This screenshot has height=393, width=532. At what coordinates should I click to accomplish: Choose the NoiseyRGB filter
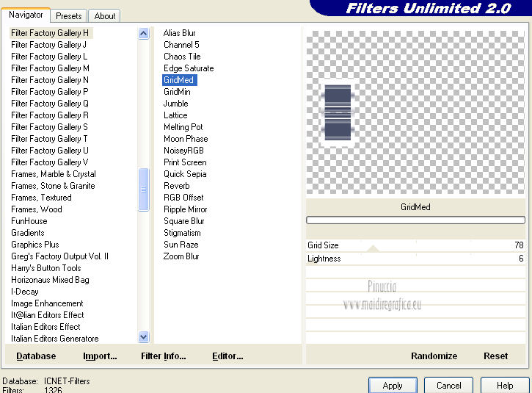183,151
